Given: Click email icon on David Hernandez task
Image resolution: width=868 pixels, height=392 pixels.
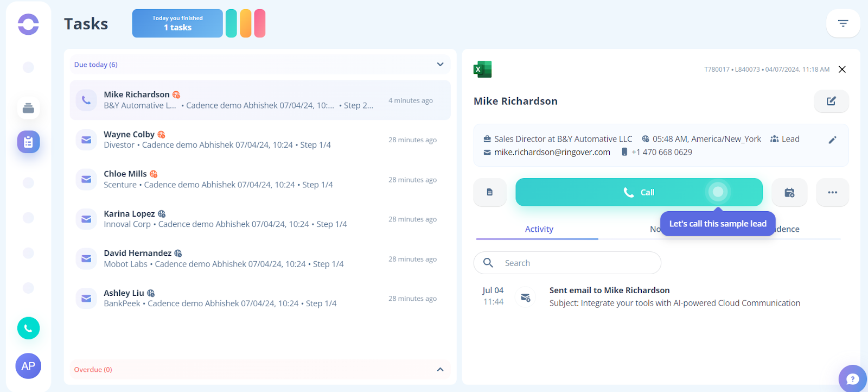Looking at the screenshot, I should pyautogui.click(x=86, y=258).
